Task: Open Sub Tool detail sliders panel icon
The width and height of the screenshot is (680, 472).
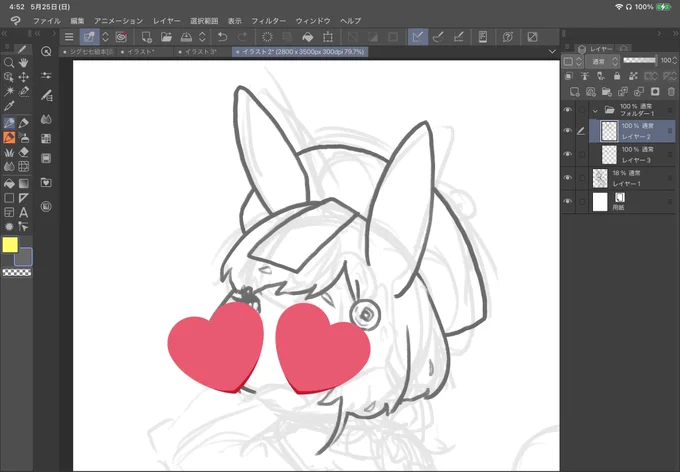Action: pos(46,75)
